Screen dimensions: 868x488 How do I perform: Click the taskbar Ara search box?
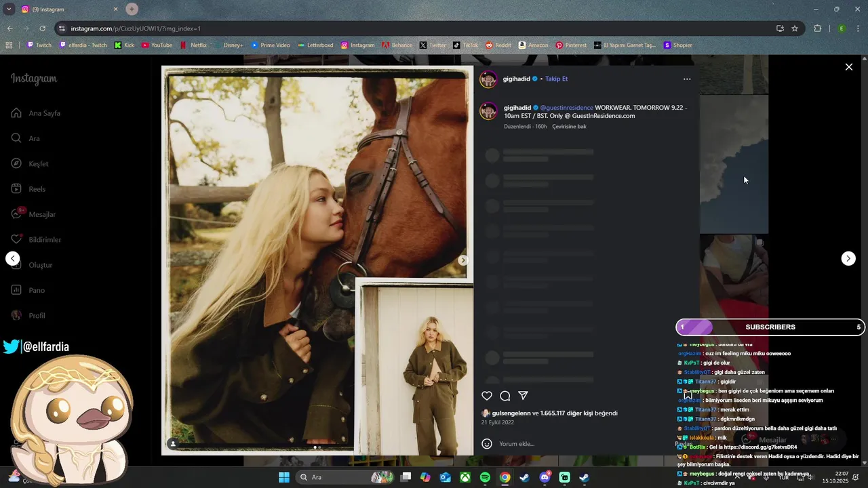point(346,477)
